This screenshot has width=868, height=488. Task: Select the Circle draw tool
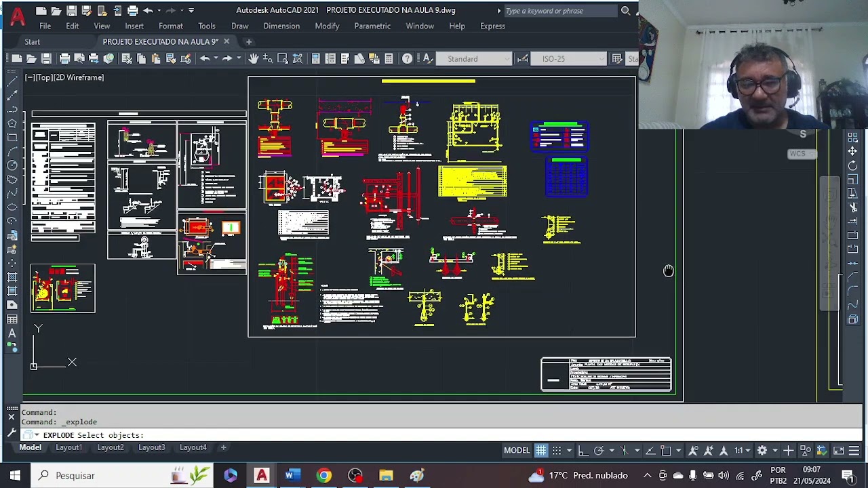point(12,165)
